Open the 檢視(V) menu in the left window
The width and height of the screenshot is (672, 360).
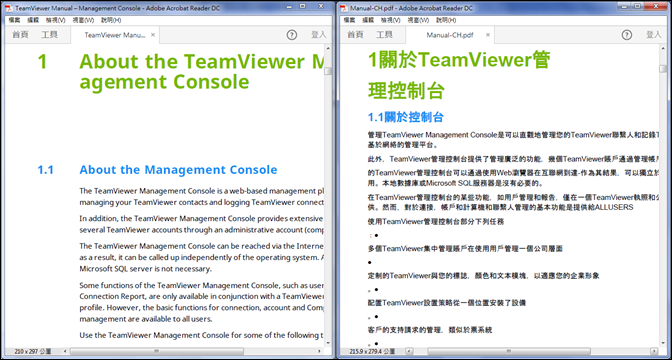click(56, 20)
